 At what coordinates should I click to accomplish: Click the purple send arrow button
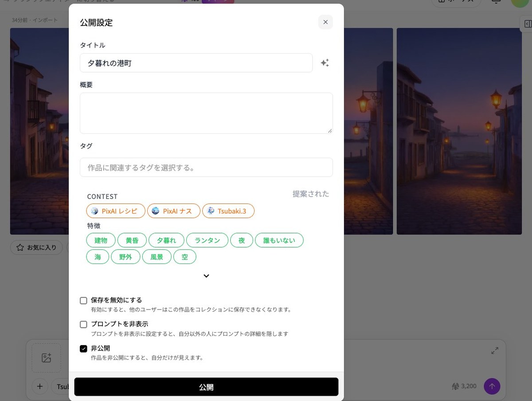pyautogui.click(x=492, y=386)
